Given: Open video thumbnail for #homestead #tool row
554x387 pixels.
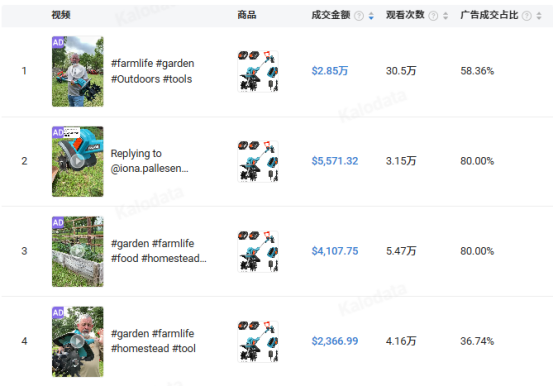Looking at the screenshot, I should 78,342.
